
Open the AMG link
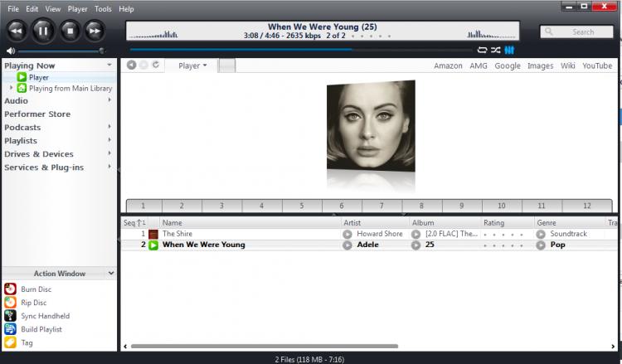(x=479, y=66)
